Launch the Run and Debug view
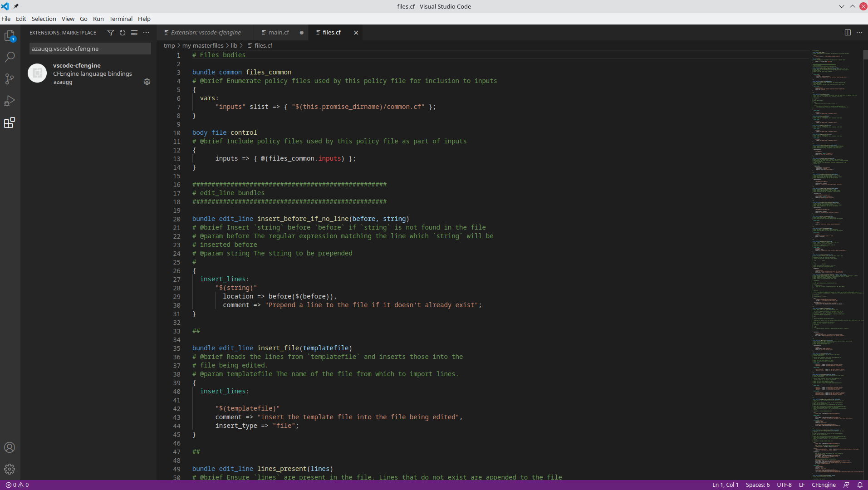 tap(10, 101)
